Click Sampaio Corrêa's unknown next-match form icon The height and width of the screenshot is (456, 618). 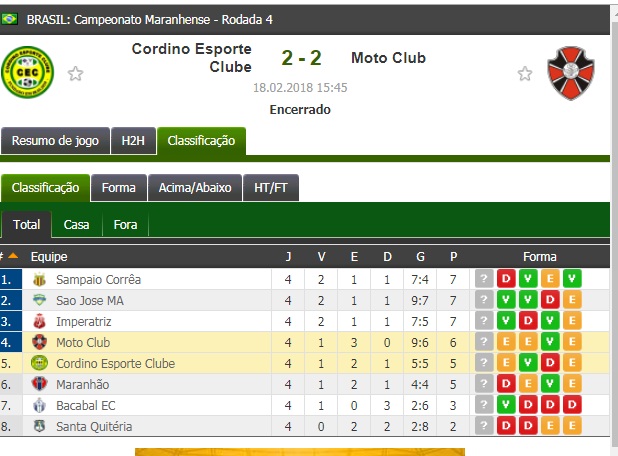tap(484, 279)
